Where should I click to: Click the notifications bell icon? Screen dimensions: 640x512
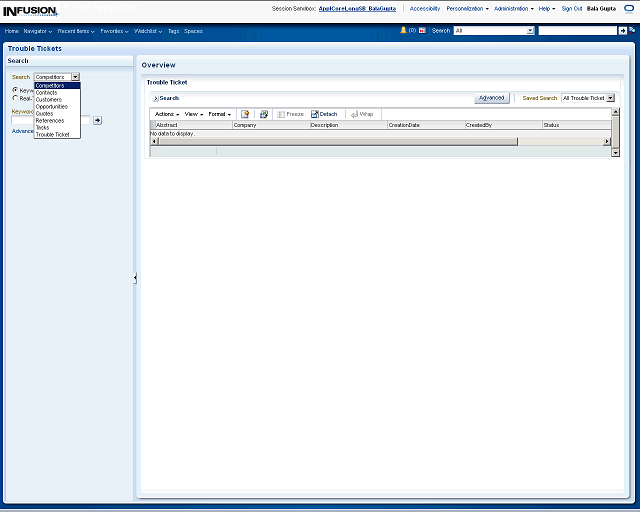coord(403,30)
